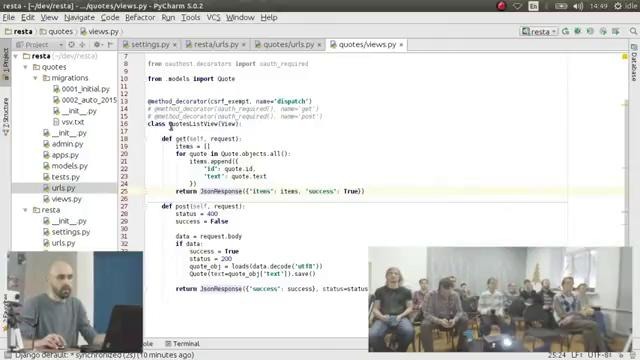Screen dimensions: 640x360
Task: Collapse the quotes folder in tree
Action: click(x=25, y=67)
